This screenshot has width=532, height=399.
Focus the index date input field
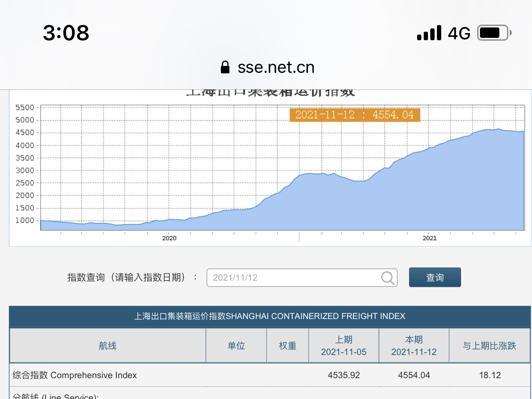click(293, 278)
